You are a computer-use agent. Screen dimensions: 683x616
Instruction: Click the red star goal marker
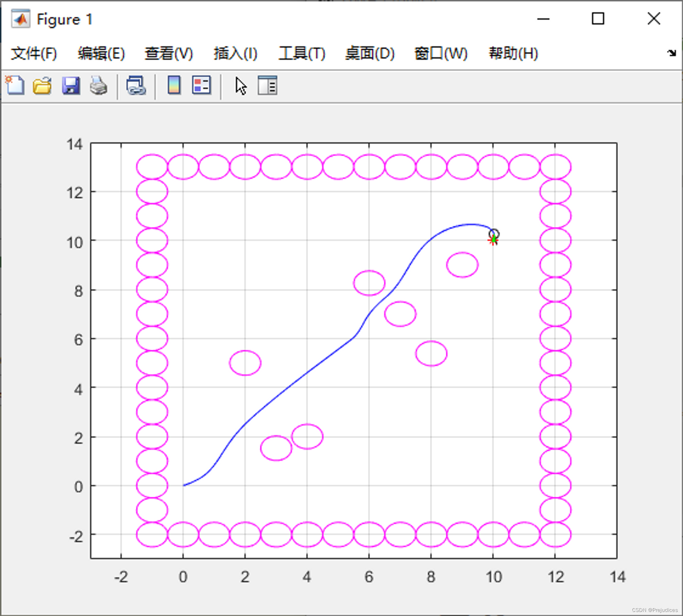(x=493, y=241)
